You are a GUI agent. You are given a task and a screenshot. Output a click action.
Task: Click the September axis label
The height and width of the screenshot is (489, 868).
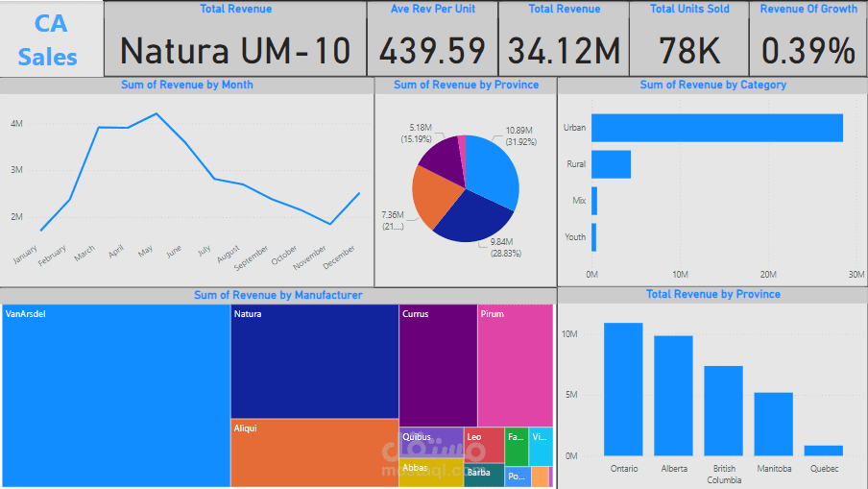tap(251, 257)
